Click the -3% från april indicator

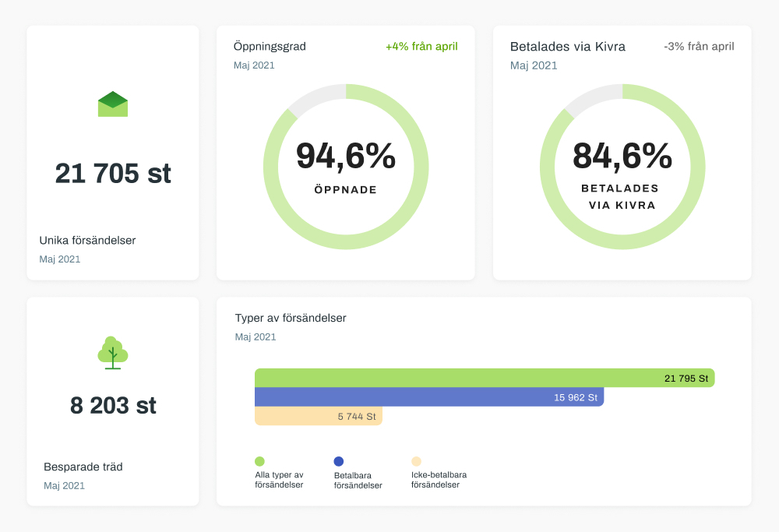coord(698,47)
